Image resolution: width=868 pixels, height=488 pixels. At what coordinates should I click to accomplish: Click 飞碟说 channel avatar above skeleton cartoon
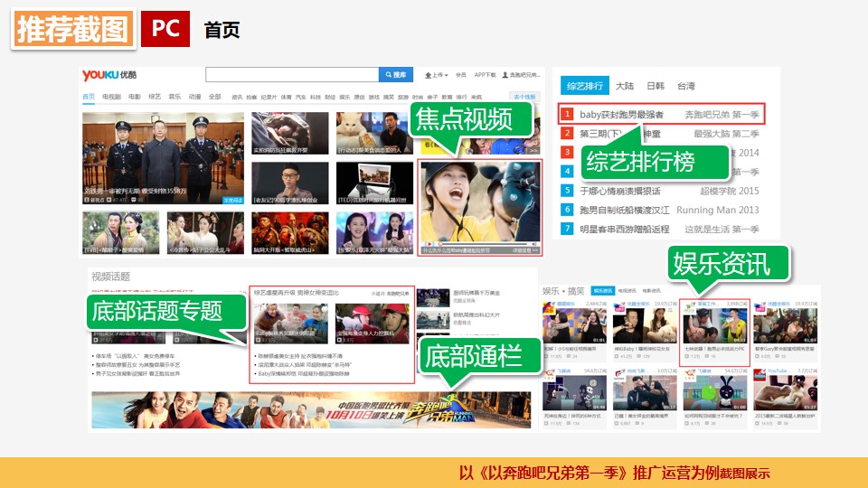[x=549, y=375]
